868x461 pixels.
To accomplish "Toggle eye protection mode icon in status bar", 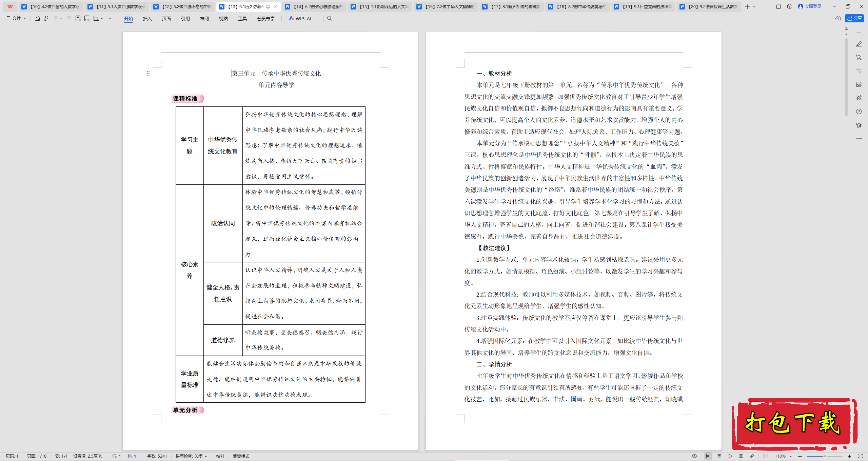I will pyautogui.click(x=694, y=456).
